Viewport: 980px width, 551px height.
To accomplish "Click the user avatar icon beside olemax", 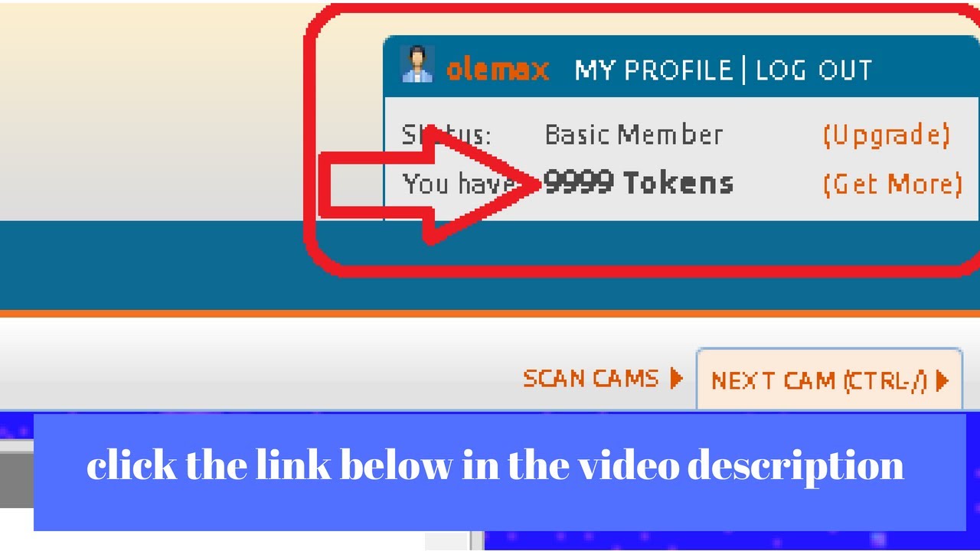I will (x=417, y=64).
